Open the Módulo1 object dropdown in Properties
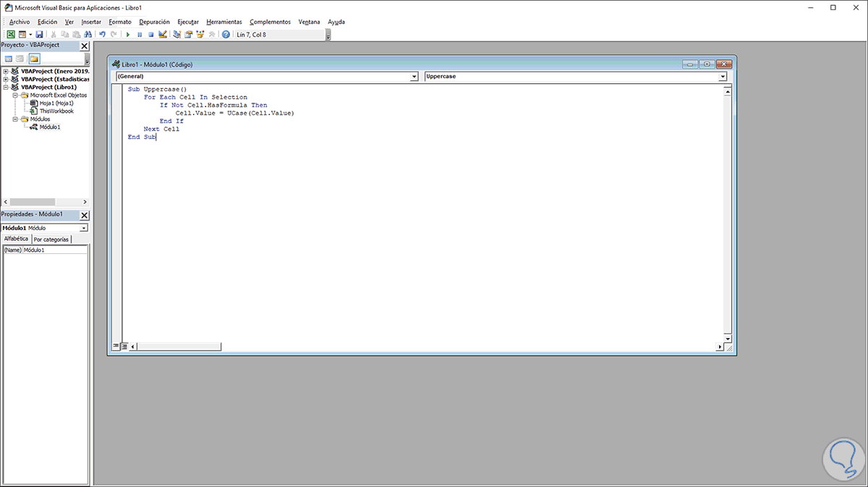 84,228
